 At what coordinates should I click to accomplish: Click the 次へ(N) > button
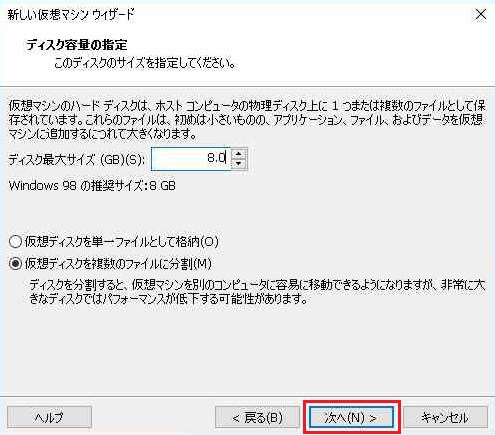pos(351,417)
